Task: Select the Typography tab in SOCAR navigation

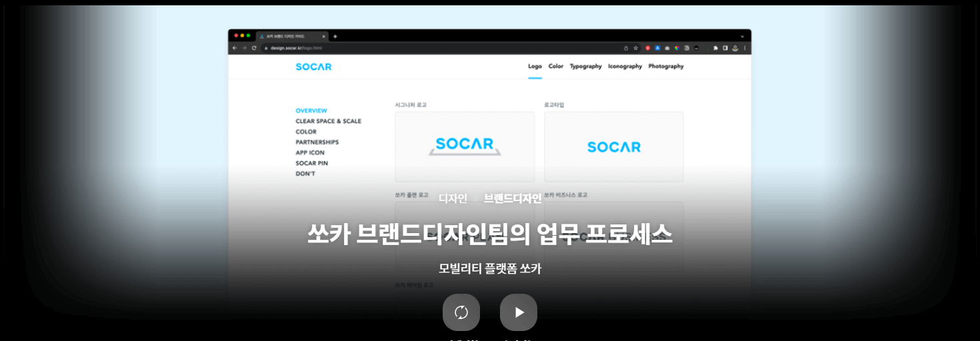Action: click(586, 66)
